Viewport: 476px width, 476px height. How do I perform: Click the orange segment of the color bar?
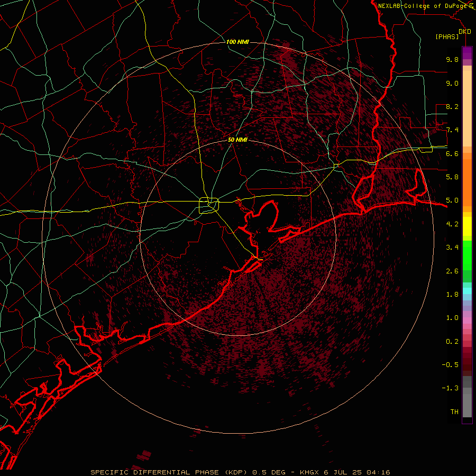467,182
